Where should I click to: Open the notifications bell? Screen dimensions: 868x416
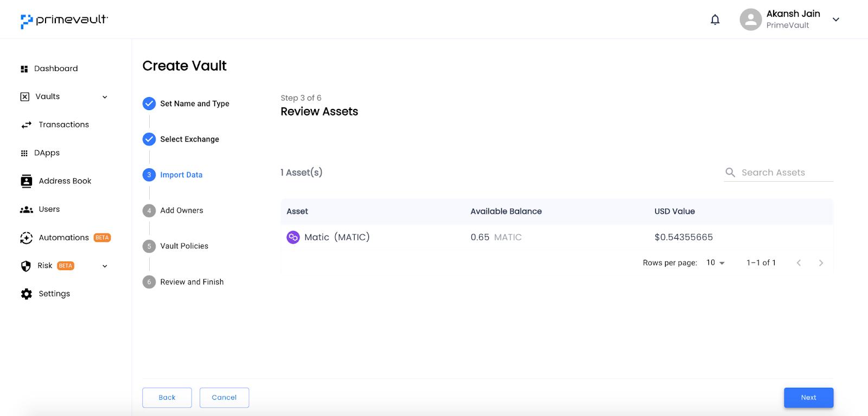715,20
